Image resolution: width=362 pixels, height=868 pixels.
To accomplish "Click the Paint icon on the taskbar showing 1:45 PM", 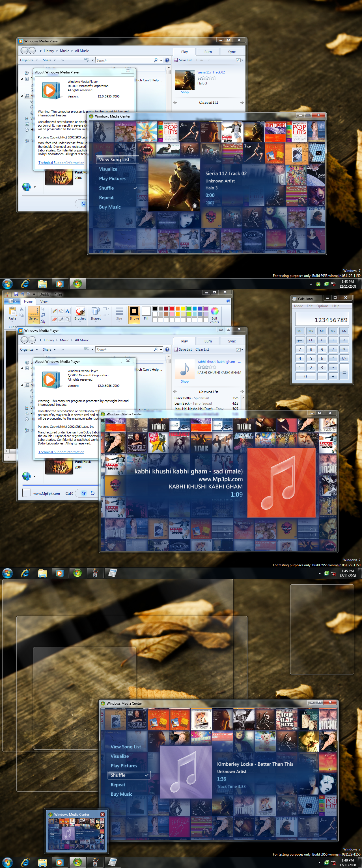I will (95, 573).
